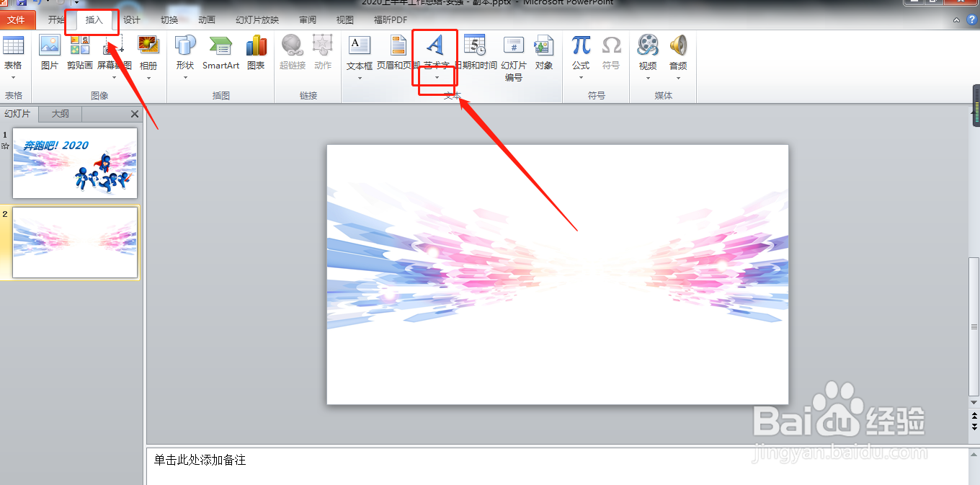Select the 幻灯片 slides pane tab
This screenshot has height=485, width=980.
18,114
